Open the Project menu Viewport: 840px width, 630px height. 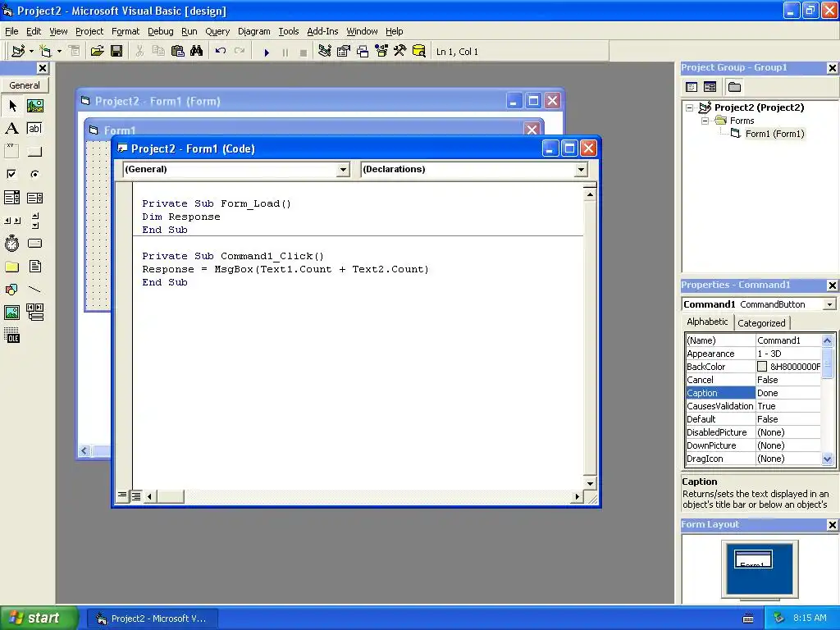[89, 31]
